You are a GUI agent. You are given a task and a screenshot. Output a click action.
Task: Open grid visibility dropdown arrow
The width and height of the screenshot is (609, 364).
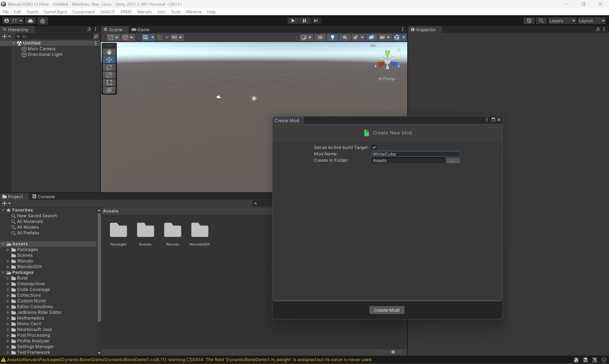coord(152,37)
